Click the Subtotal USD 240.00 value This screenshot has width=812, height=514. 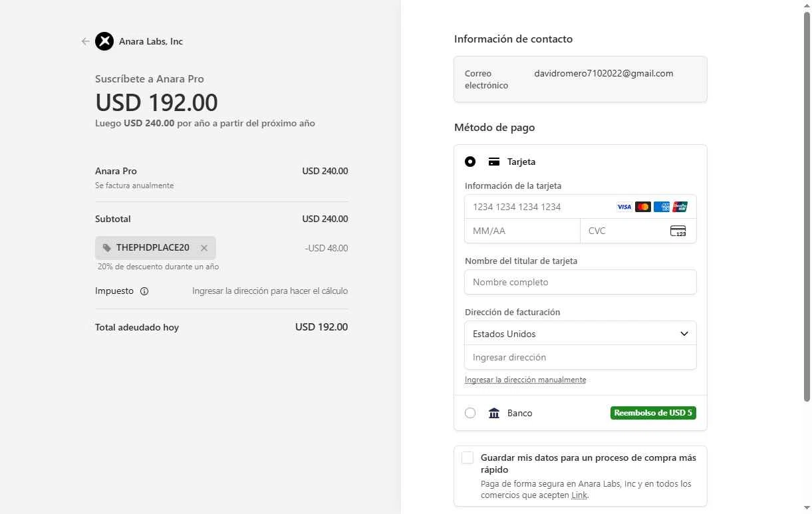click(x=325, y=219)
